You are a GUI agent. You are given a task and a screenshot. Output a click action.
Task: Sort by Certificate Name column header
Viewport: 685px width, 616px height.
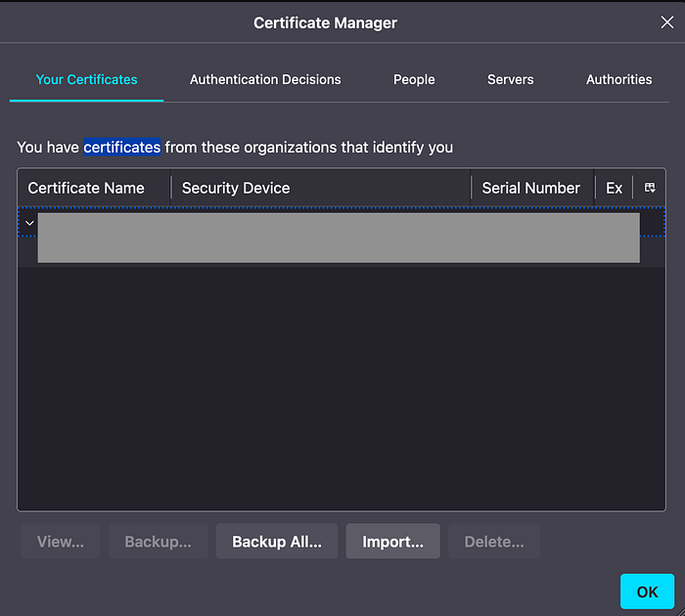(86, 188)
